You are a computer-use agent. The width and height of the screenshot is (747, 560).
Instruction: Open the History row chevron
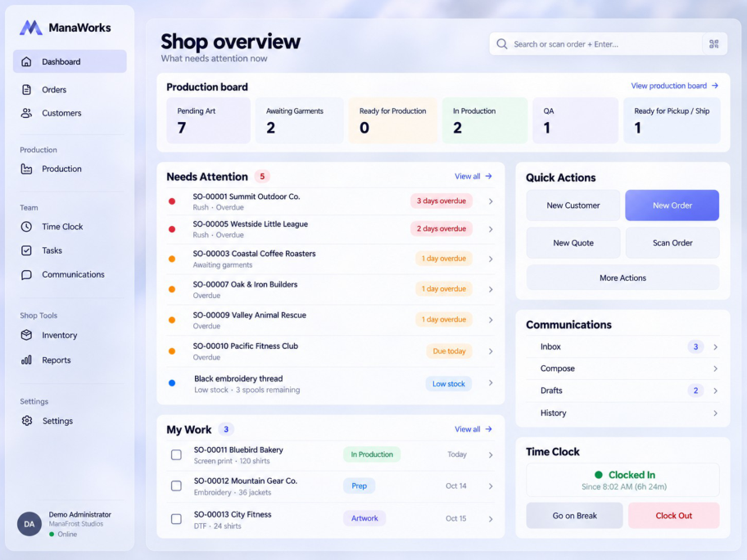tap(715, 413)
